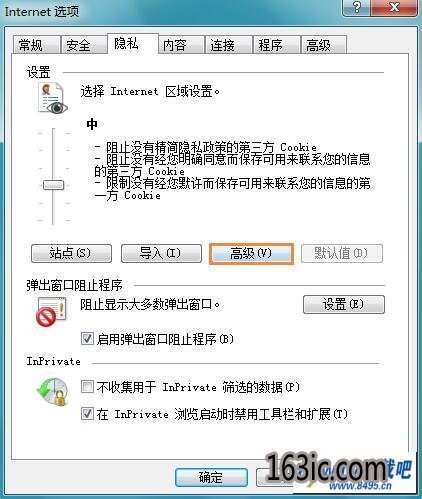Open the 安全 tab
Image resolution: width=422 pixels, height=499 pixels.
pos(84,45)
